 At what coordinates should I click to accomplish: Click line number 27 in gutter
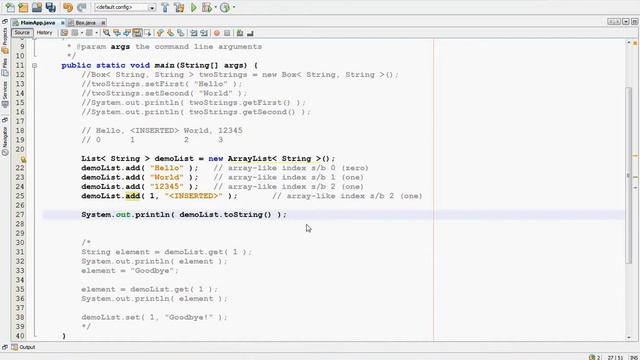tap(20, 215)
